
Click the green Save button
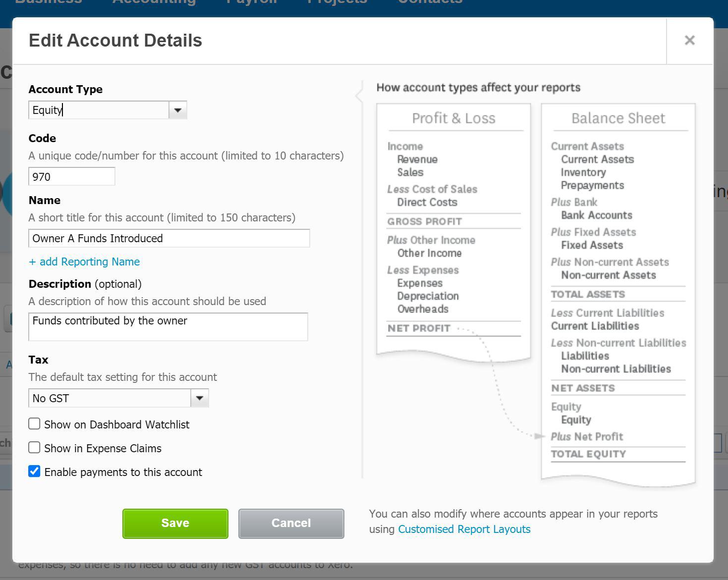[x=175, y=524]
